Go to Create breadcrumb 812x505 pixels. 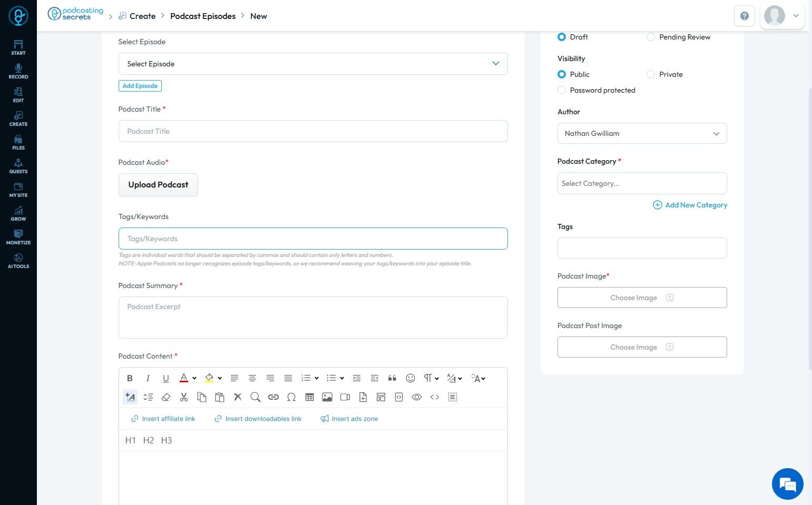pos(143,16)
